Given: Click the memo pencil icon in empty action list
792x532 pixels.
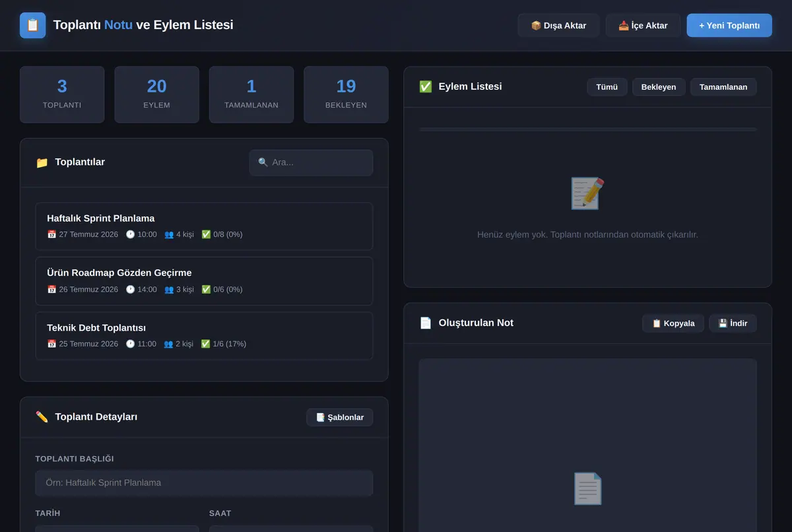Looking at the screenshot, I should pyautogui.click(x=587, y=193).
